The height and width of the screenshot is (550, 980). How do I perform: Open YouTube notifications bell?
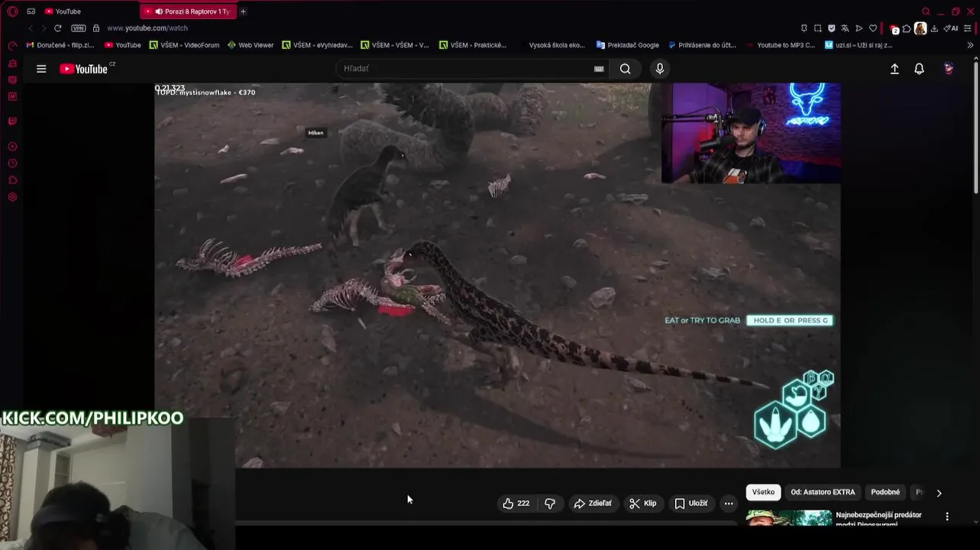919,69
